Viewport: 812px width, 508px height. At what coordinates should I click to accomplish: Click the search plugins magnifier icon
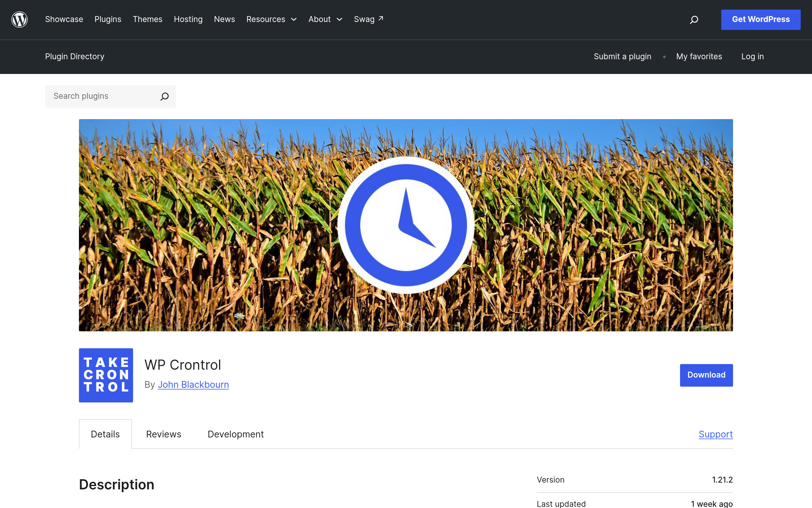[x=164, y=97]
